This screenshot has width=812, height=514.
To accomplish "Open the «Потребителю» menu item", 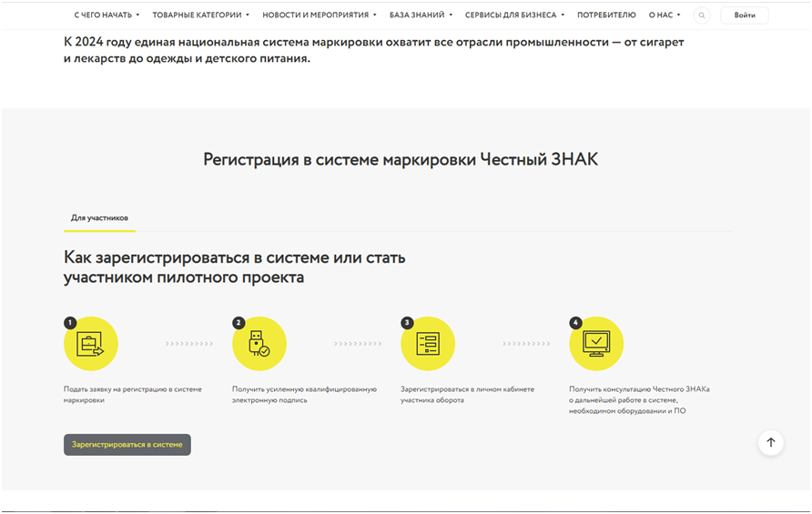I will pos(606,15).
